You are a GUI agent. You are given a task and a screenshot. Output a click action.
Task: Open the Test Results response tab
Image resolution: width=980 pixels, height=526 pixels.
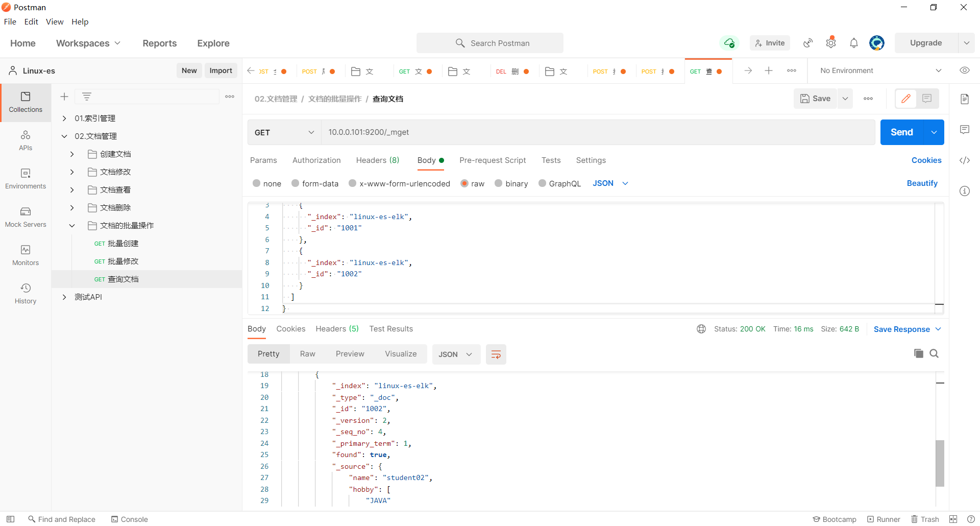(391, 329)
